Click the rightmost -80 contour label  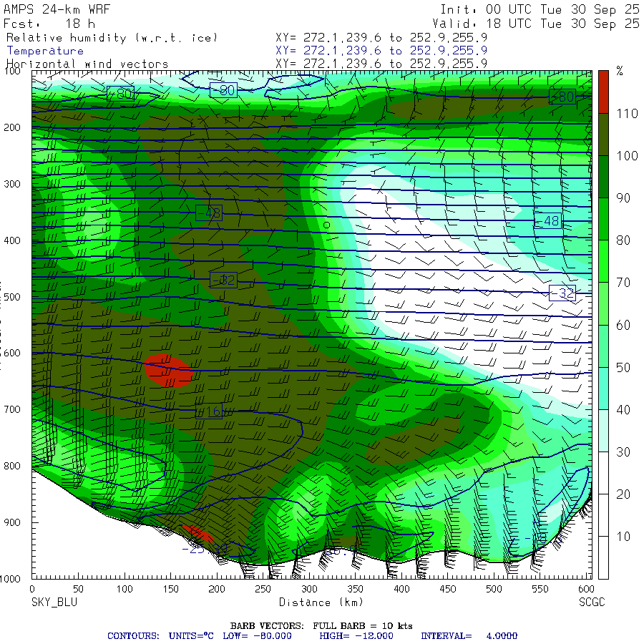[x=562, y=97]
